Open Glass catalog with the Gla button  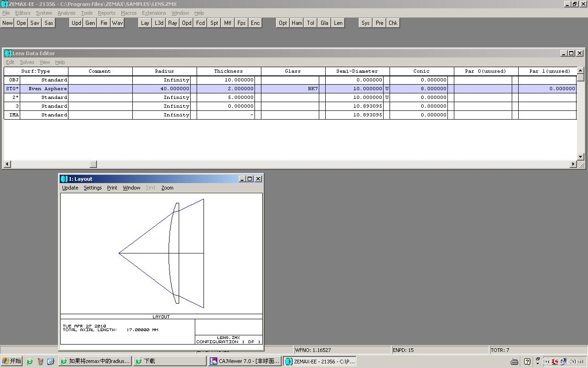pos(324,23)
